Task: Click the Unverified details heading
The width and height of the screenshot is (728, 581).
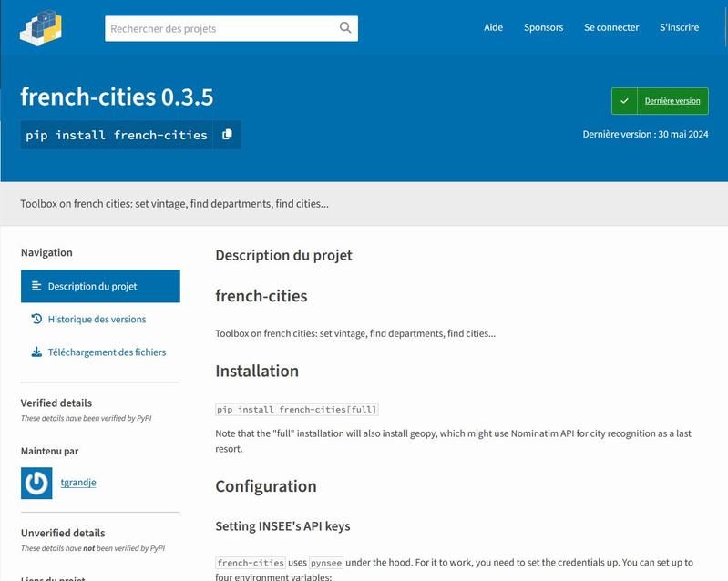Action: coord(63,533)
